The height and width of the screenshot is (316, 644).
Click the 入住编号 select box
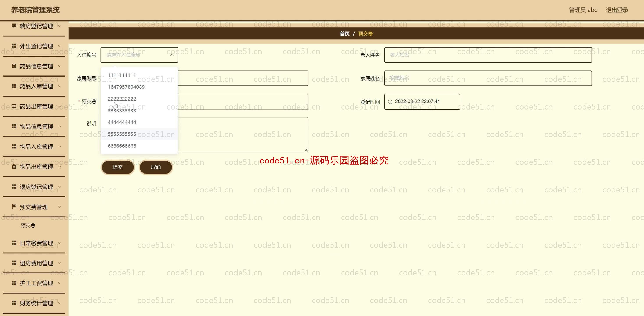[139, 55]
